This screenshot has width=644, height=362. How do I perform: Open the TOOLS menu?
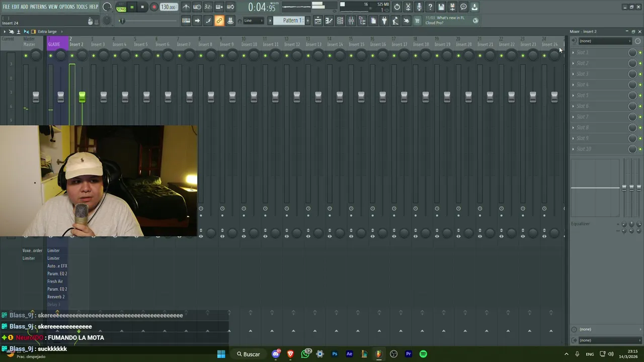[x=82, y=7]
